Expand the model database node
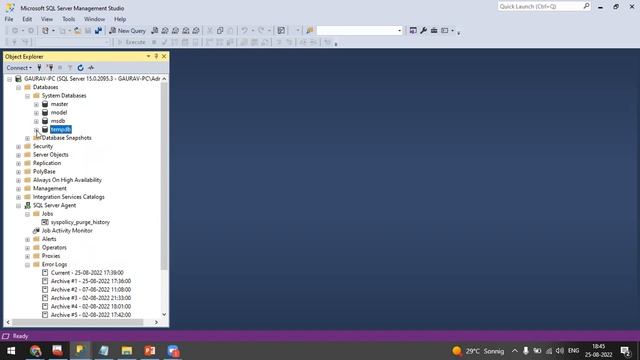The width and height of the screenshot is (640, 360). [36, 113]
